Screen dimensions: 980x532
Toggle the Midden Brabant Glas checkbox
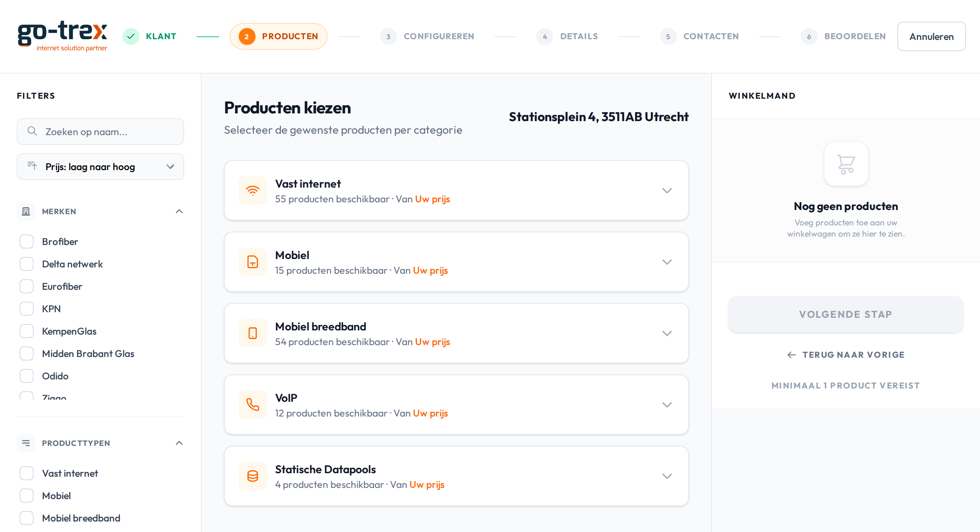pos(27,353)
